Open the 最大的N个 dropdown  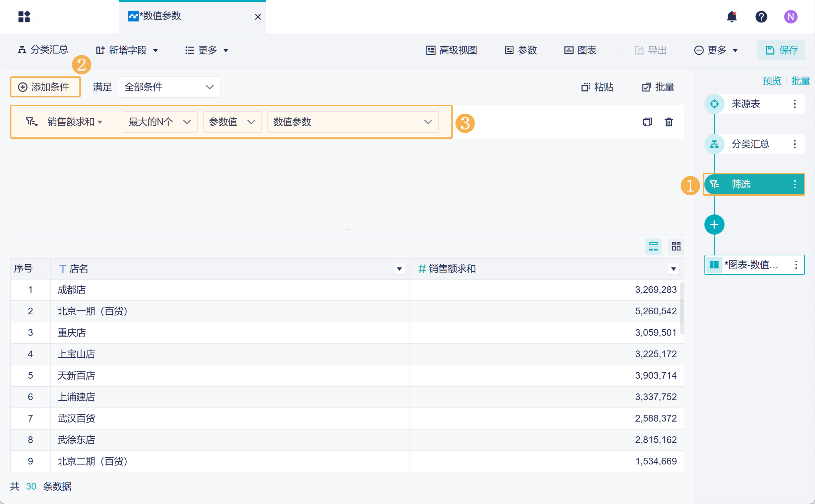tap(160, 122)
